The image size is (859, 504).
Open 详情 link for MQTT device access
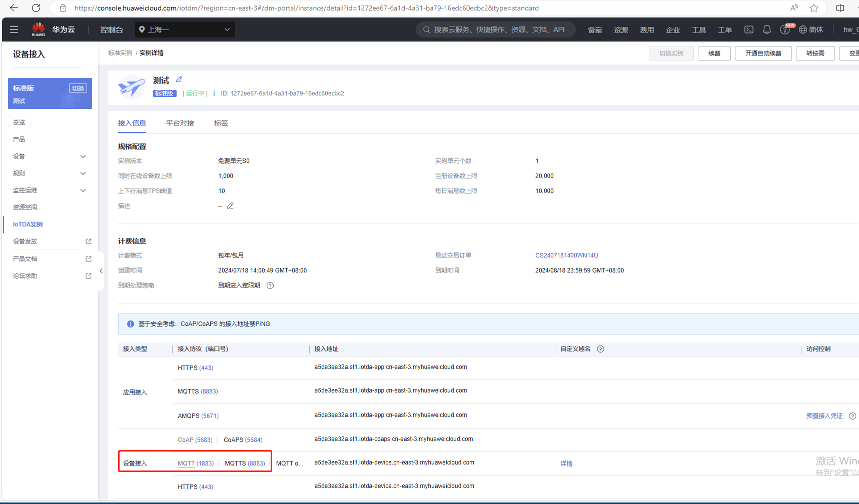pyautogui.click(x=566, y=463)
